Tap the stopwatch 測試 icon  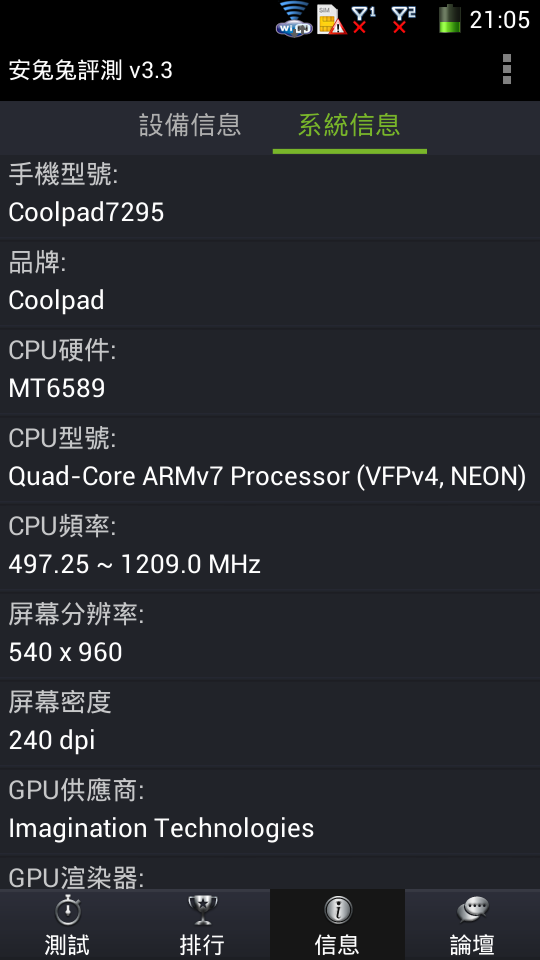tap(67, 911)
